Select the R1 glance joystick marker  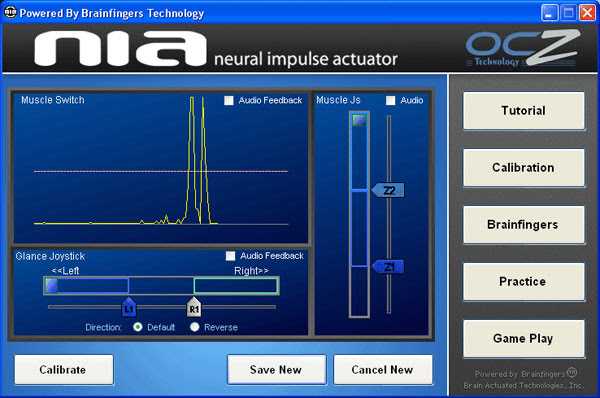tap(194, 307)
